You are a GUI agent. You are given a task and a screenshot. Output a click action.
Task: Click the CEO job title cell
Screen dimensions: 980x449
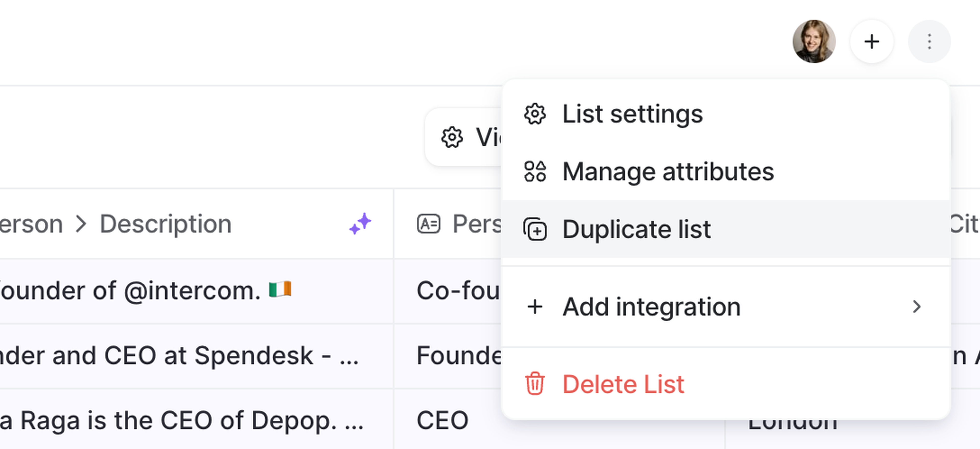(x=443, y=420)
